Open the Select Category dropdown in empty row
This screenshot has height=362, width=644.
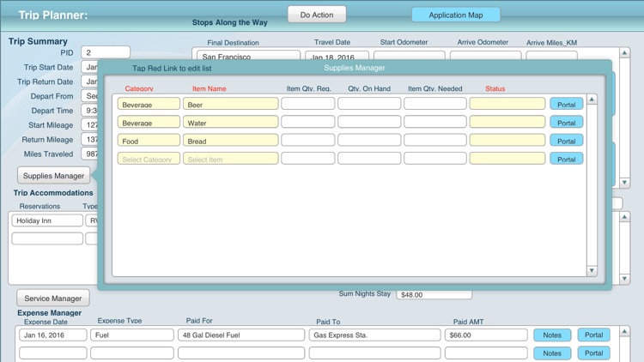point(149,159)
